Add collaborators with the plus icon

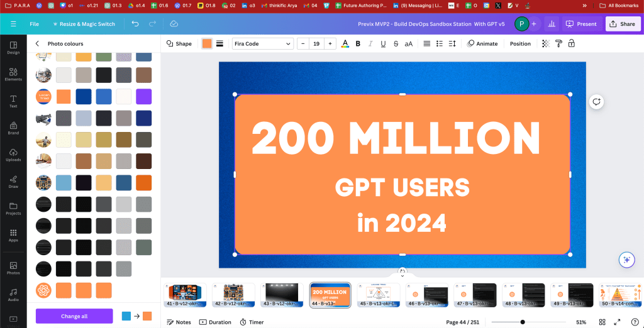point(533,24)
